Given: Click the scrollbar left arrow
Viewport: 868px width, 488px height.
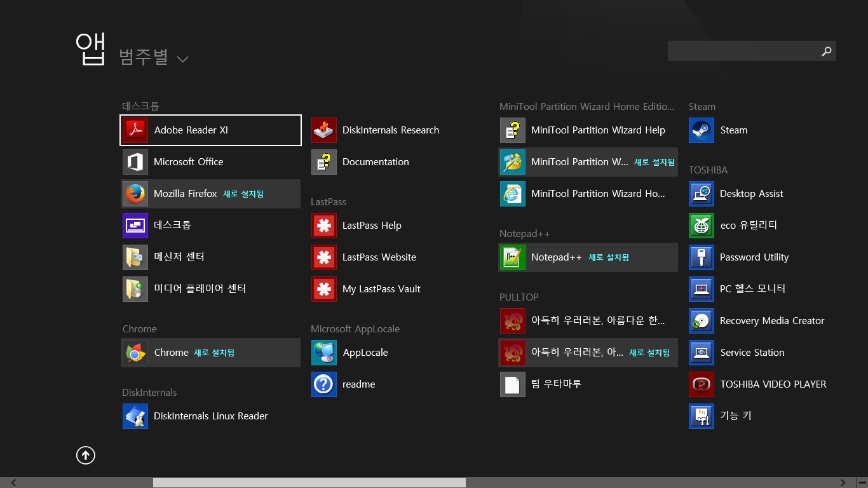Looking at the screenshot, I should pyautogui.click(x=14, y=483).
